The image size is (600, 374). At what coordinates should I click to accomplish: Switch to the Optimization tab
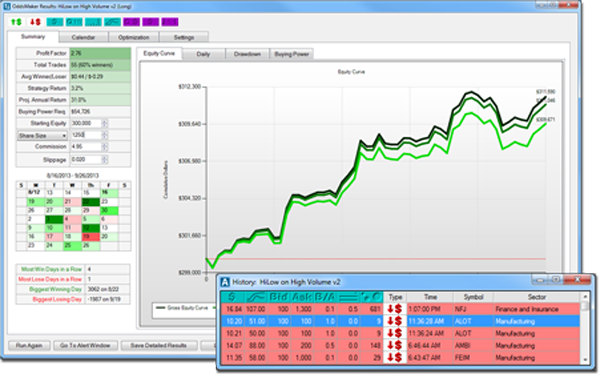[134, 37]
